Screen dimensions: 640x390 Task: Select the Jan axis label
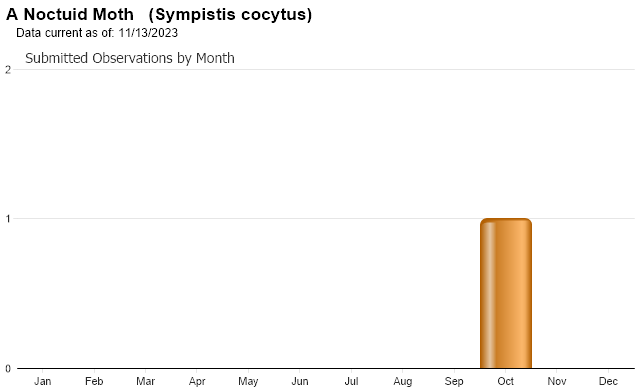tap(42, 381)
